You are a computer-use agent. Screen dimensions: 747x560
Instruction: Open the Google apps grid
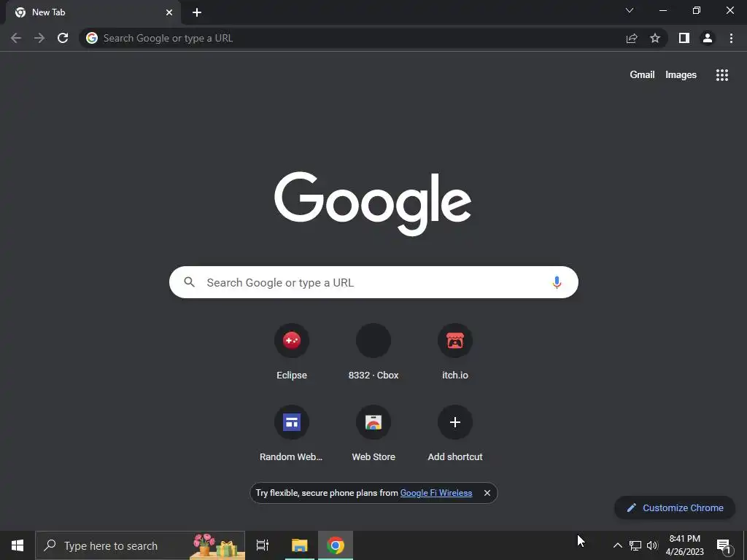722,75
